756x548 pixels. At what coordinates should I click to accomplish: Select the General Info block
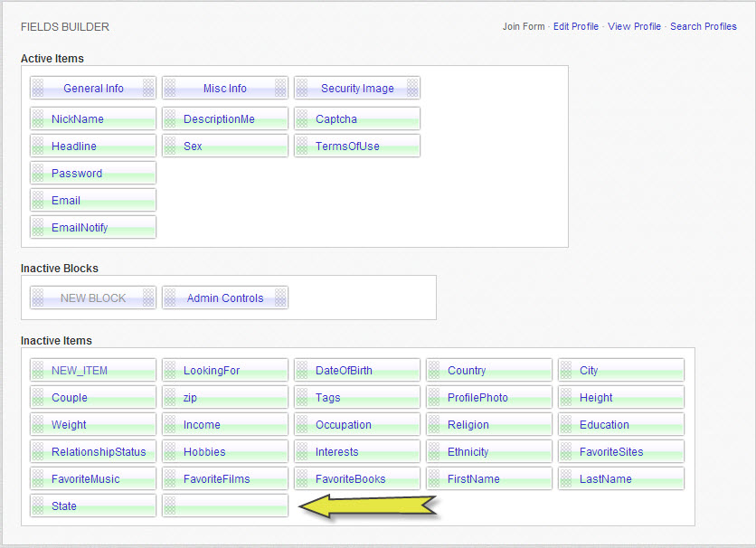93,89
